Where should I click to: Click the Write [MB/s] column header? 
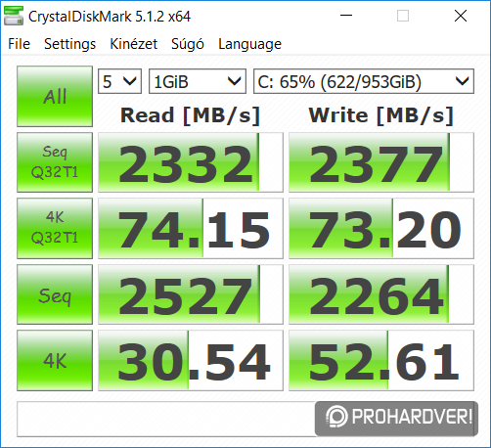tap(381, 115)
